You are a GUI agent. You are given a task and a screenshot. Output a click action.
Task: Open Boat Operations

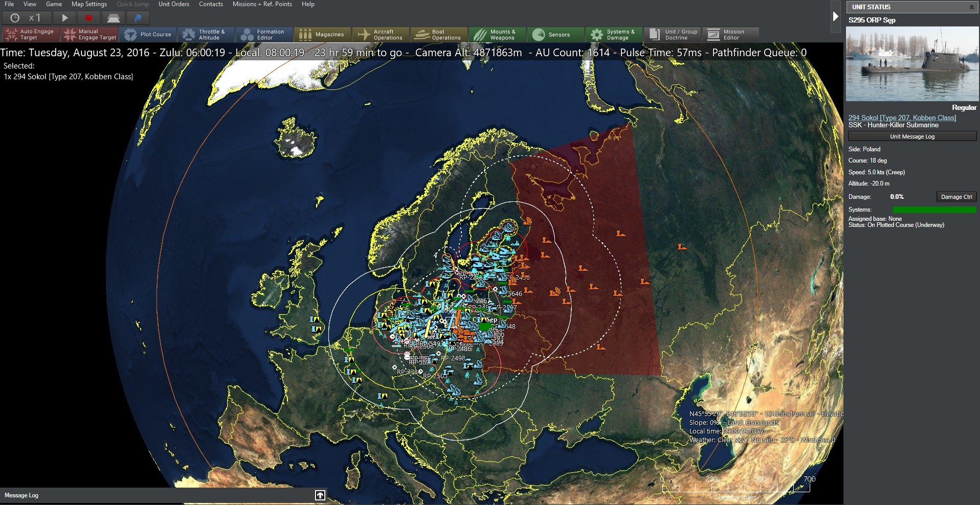pyautogui.click(x=439, y=34)
